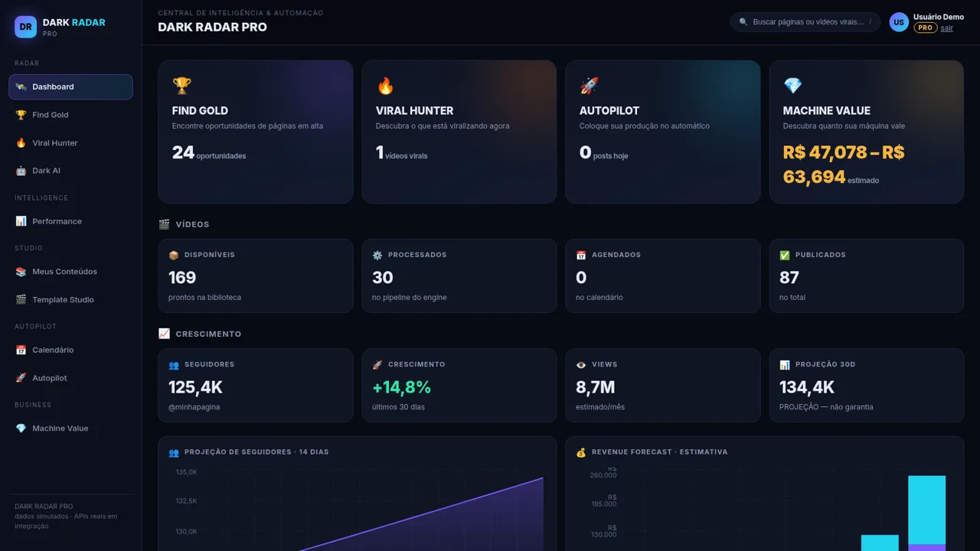Click the DARK RADAR PRO header title
Viewport: 980px width, 551px height.
tap(213, 27)
